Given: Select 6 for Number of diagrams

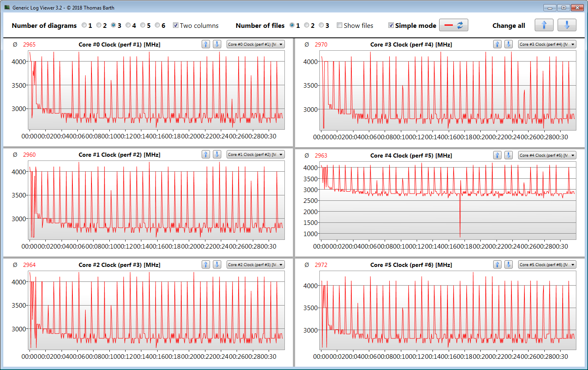Looking at the screenshot, I should (158, 25).
